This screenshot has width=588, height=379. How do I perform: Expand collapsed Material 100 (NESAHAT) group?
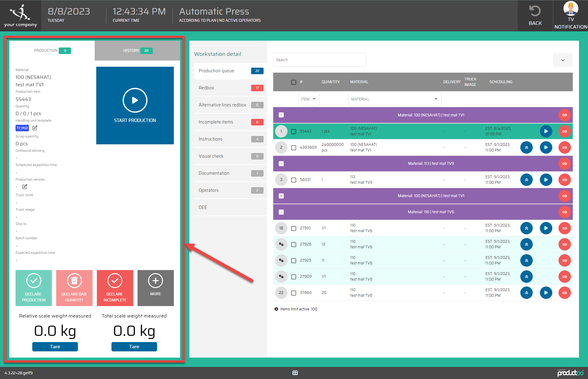pyautogui.click(x=281, y=196)
